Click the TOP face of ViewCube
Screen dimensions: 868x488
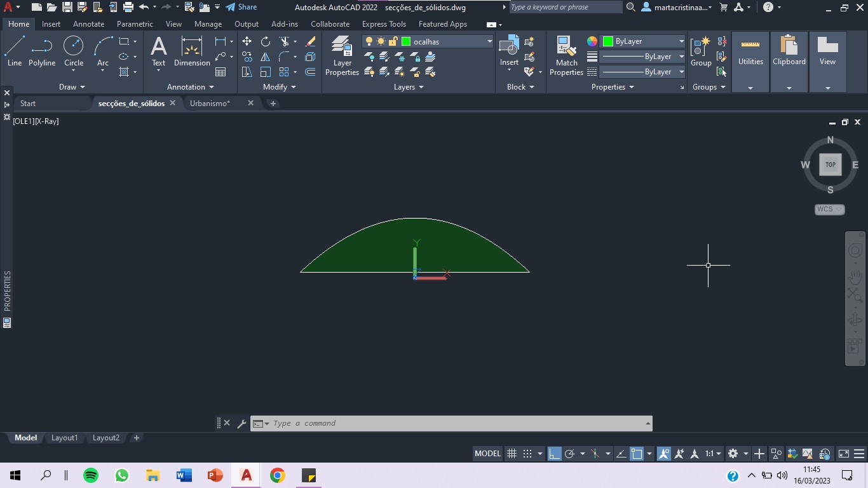click(830, 165)
